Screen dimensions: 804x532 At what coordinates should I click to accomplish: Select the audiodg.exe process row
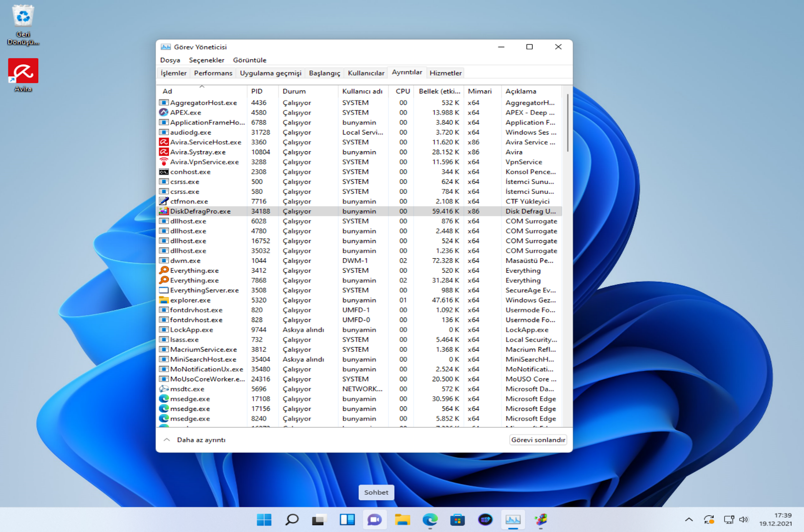pyautogui.click(x=360, y=133)
